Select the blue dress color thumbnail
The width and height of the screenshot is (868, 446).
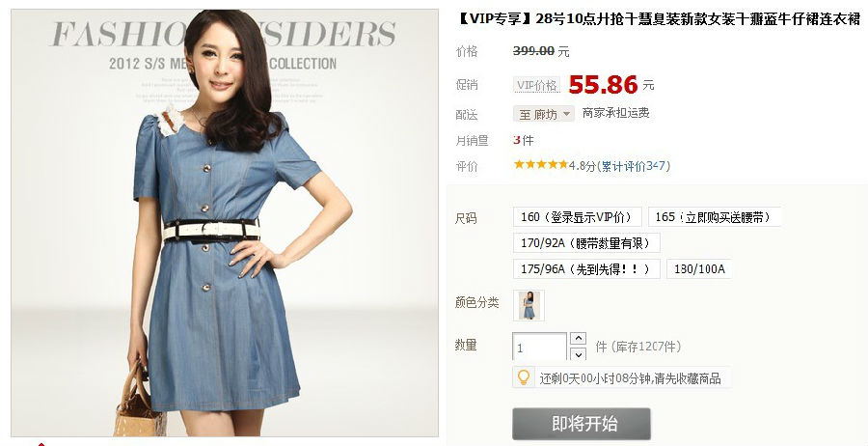point(529,305)
